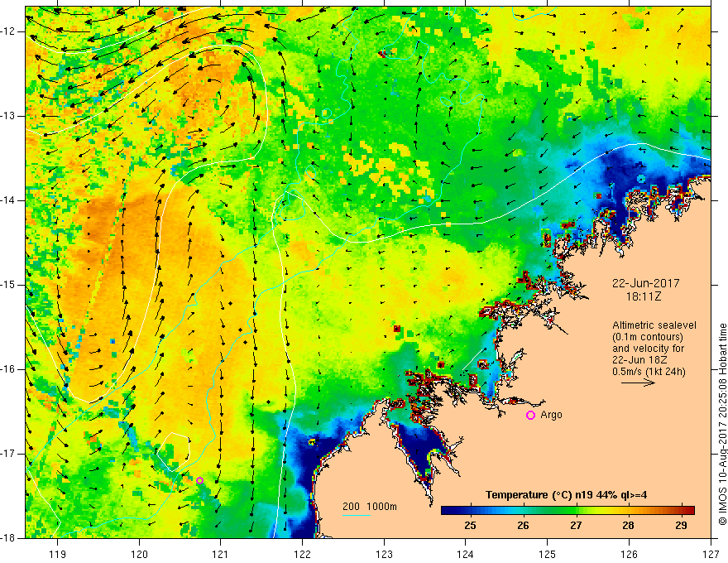
Task: Click longitude axis label "127"
Action: tap(711, 554)
